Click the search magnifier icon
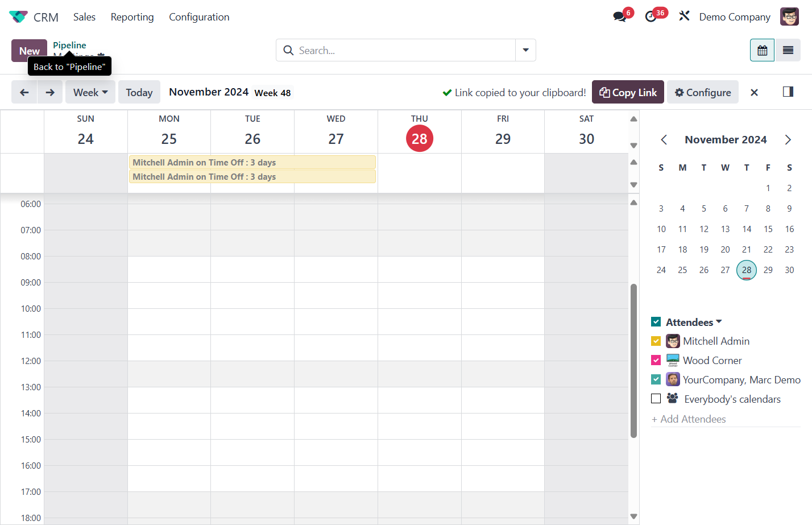812x525 pixels. pyautogui.click(x=288, y=51)
